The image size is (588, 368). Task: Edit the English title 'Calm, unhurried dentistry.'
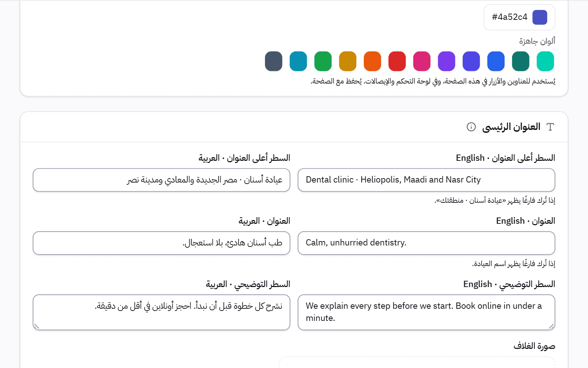(426, 243)
